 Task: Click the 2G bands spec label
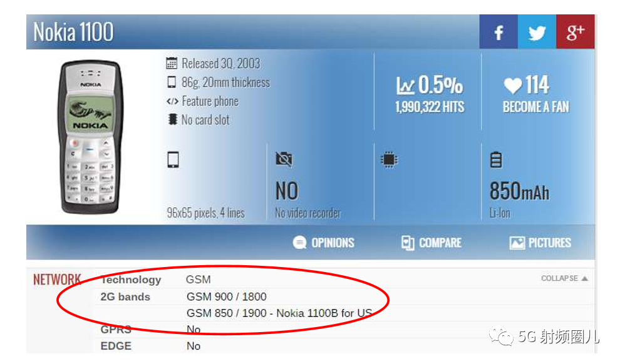pos(125,297)
